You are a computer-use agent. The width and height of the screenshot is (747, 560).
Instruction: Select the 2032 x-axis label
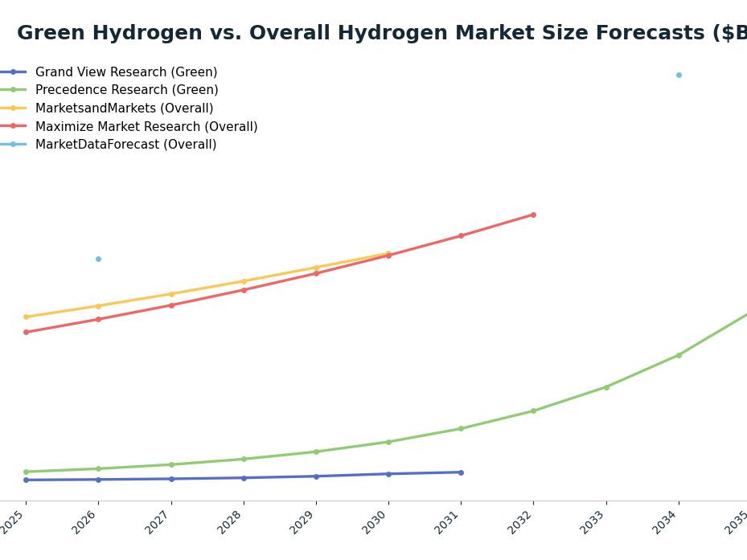[x=521, y=522]
